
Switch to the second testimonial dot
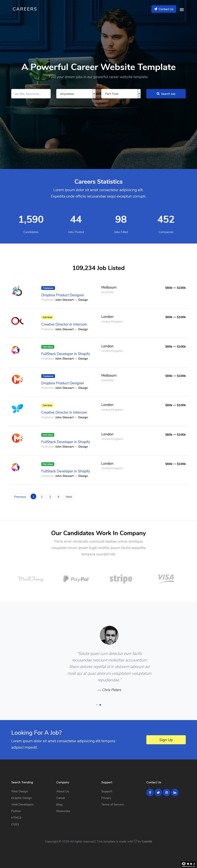[100, 705]
